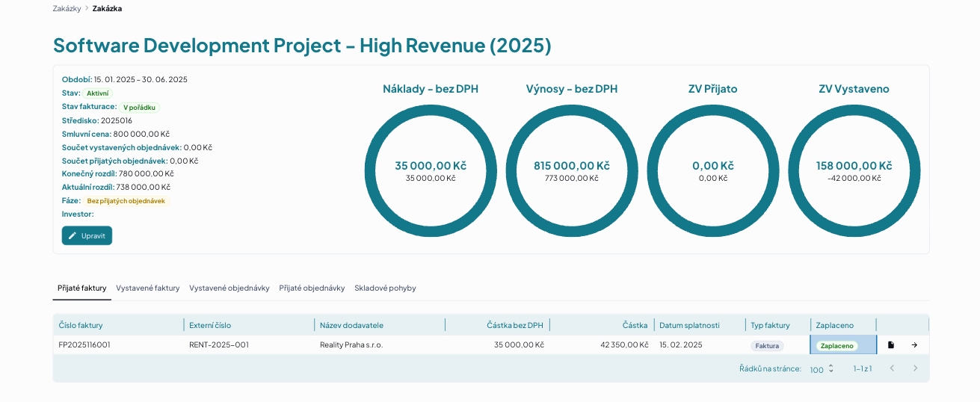Click the 42 350,00 Kč amount cell
The image size is (980, 402).
coord(603,345)
